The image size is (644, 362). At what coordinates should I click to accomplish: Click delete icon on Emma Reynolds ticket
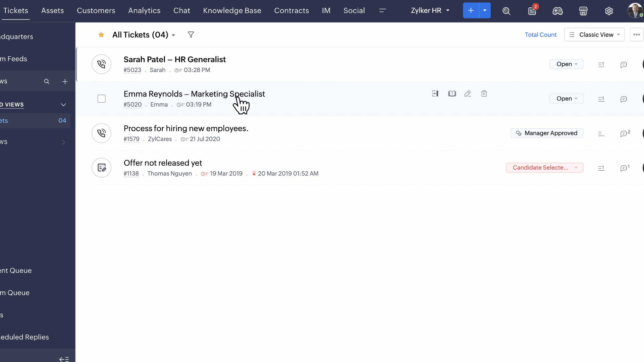[484, 94]
